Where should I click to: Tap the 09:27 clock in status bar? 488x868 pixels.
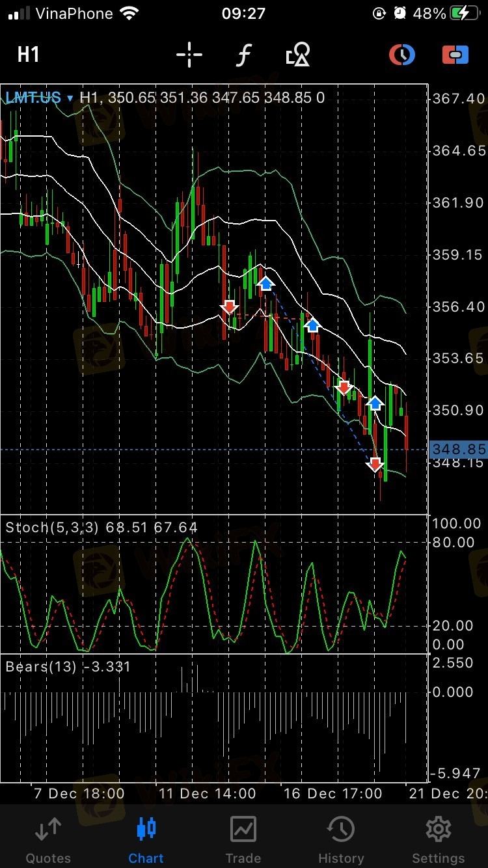243,13
